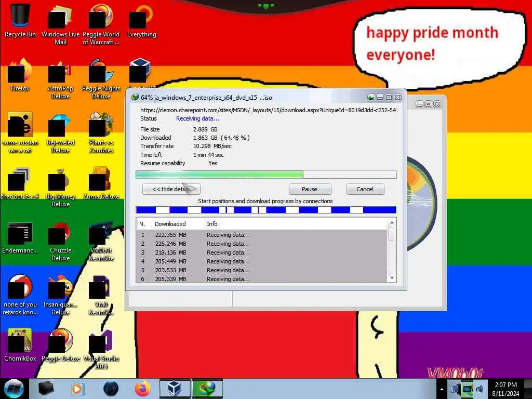Open Windows Live Mail desktop shortcut
This screenshot has height=399, width=532.
pyautogui.click(x=60, y=24)
